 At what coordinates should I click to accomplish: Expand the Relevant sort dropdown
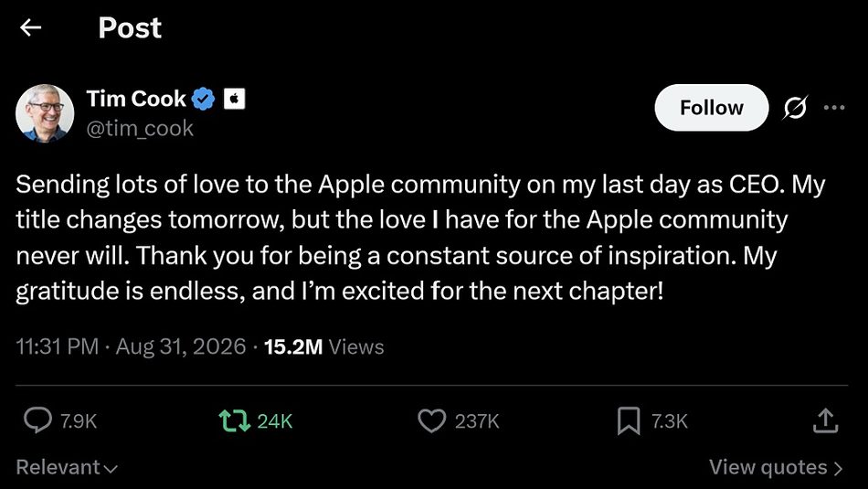tap(67, 467)
